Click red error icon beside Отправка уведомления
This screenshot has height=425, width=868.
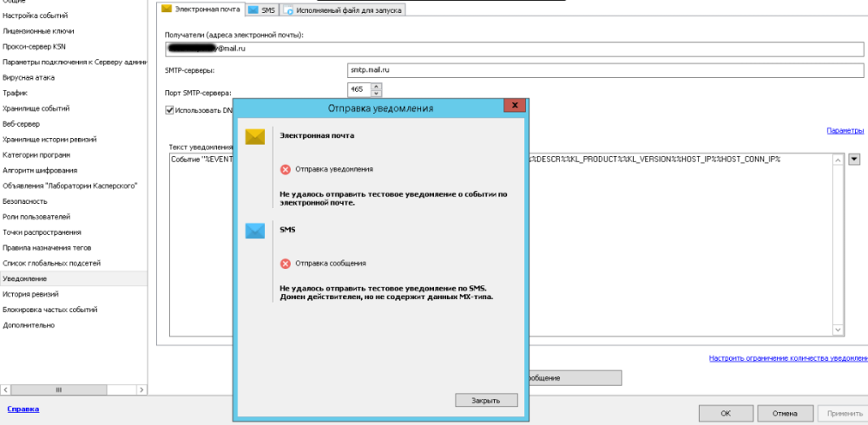[286, 169]
